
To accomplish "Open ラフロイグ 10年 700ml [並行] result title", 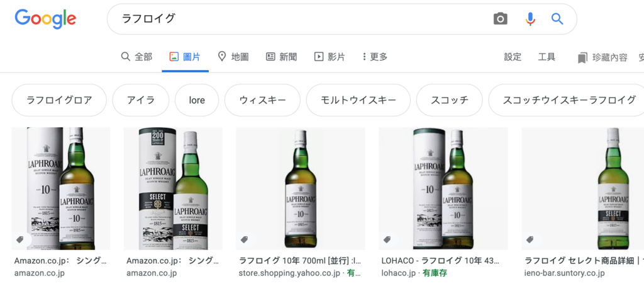I will pos(300,261).
